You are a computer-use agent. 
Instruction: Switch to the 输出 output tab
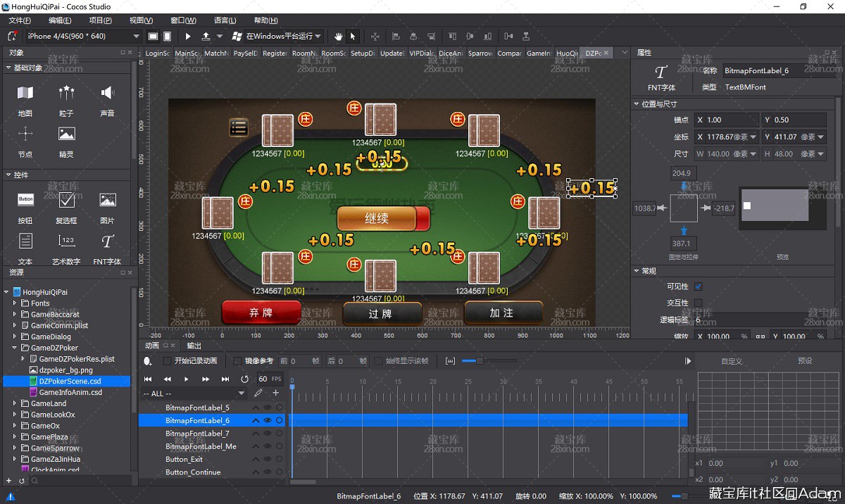pyautogui.click(x=194, y=346)
